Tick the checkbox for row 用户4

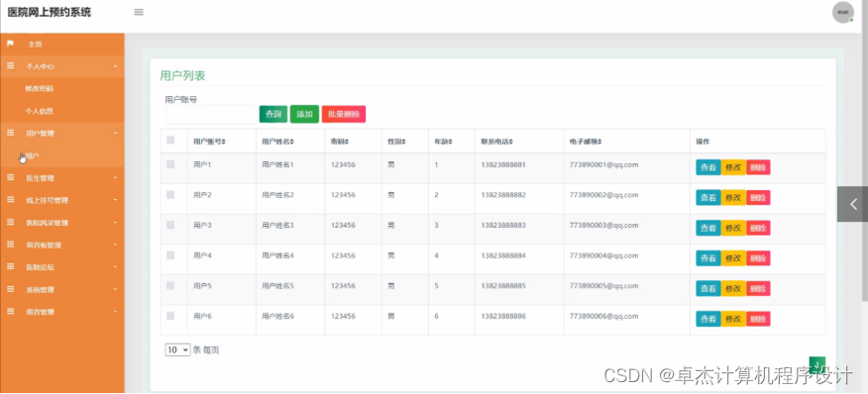(x=170, y=255)
